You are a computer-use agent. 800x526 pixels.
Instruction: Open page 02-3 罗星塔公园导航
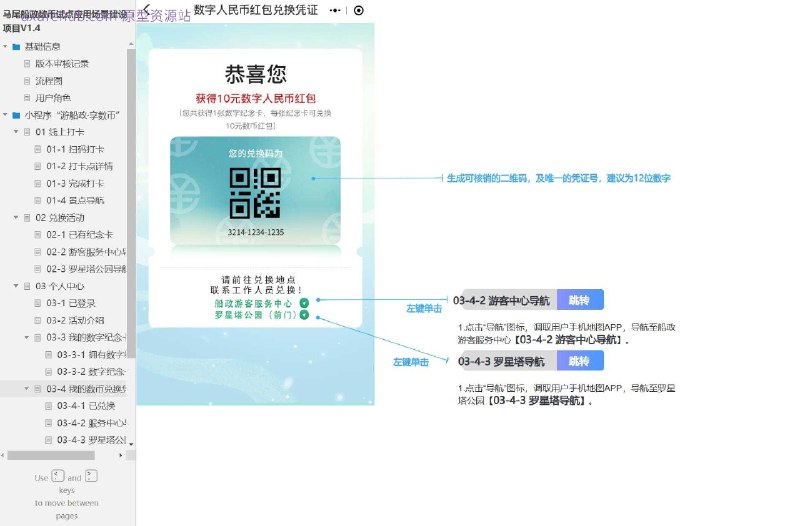point(86,269)
